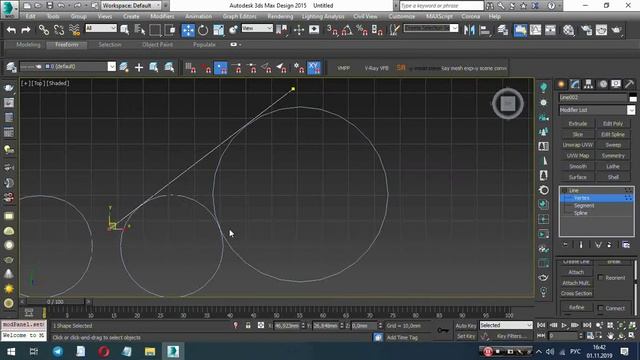The width and height of the screenshot is (640, 360).
Task: Click the Line002 object name field
Action: point(593,98)
